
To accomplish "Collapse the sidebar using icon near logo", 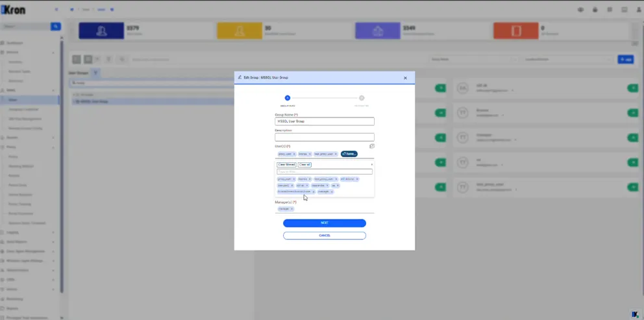I will click(56, 10).
